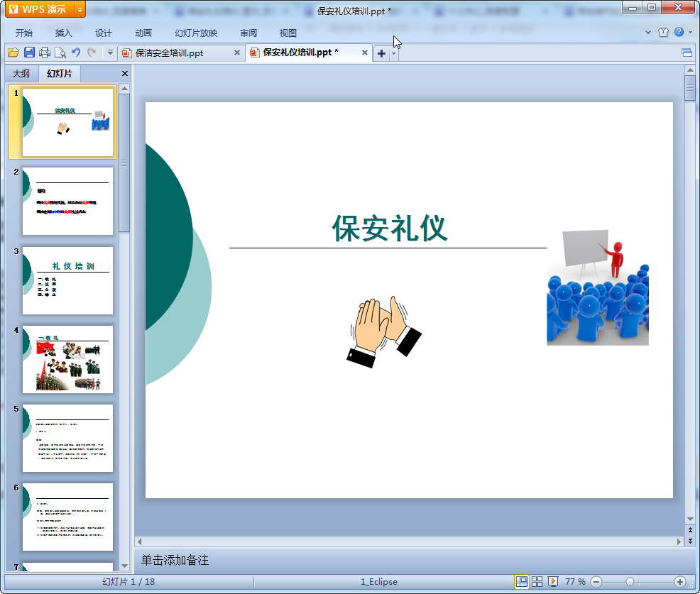The image size is (700, 594).
Task: Select slide 5 thumbnail
Action: click(68, 439)
